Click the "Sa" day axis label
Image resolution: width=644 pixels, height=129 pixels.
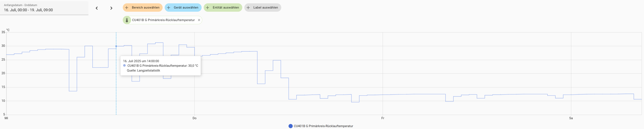[x=571, y=118]
